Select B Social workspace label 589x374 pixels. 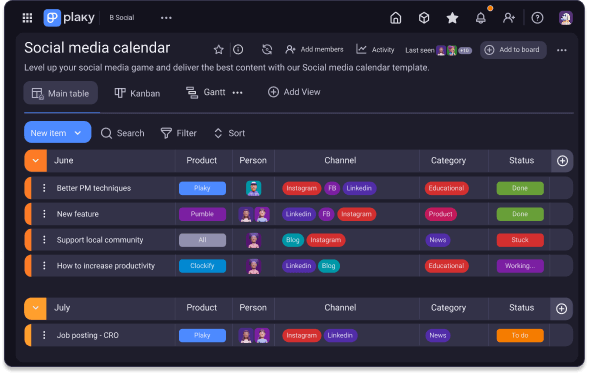pos(121,18)
